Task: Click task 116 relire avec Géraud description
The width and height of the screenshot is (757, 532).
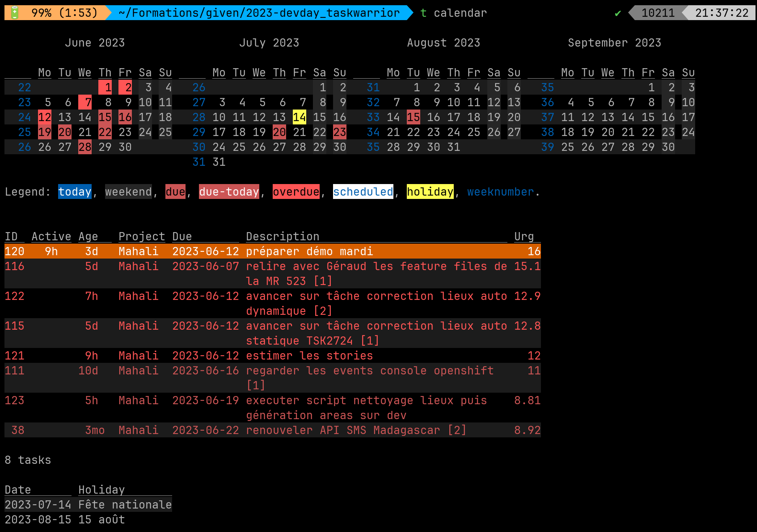Action: coord(376,266)
